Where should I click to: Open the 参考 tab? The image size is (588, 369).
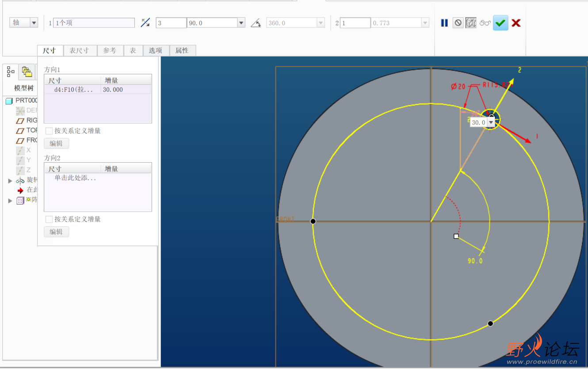[x=110, y=50]
